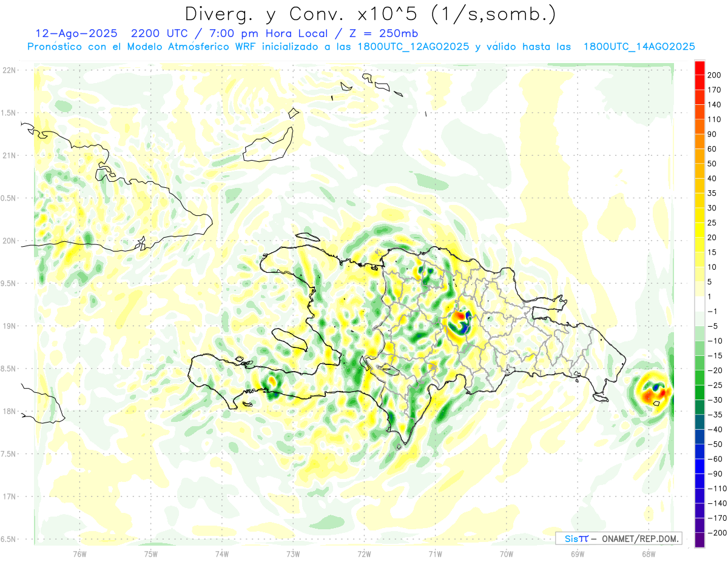This screenshot has height=562, width=728.
Task: Click the '-5' color bar value
Action: 713,326
